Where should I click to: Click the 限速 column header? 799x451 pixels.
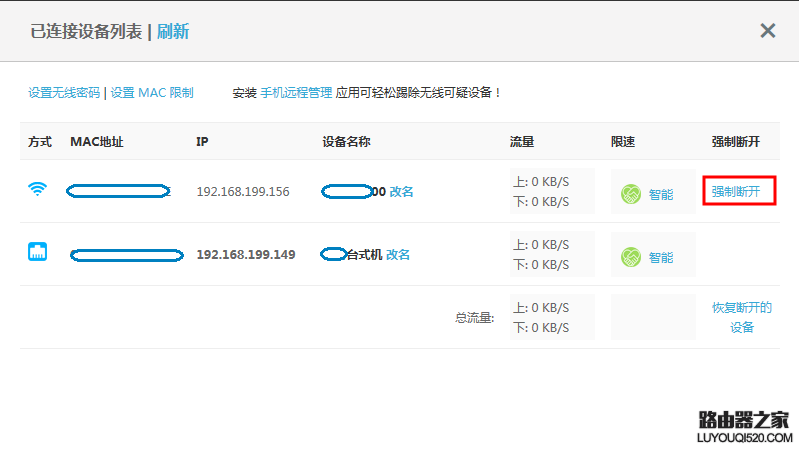click(623, 142)
